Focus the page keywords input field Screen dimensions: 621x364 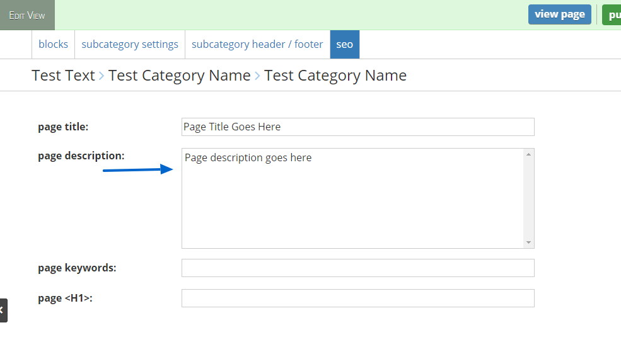point(357,268)
